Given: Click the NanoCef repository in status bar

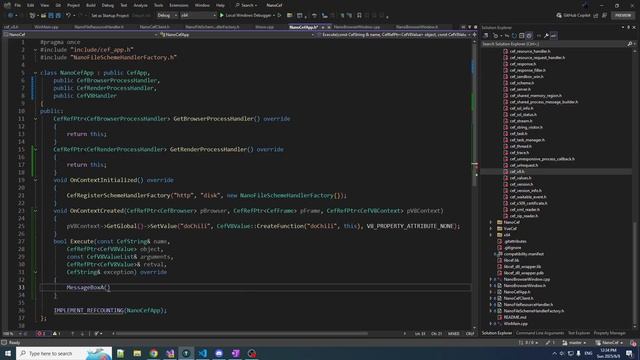Looking at the screenshot, I should click(x=609, y=343).
